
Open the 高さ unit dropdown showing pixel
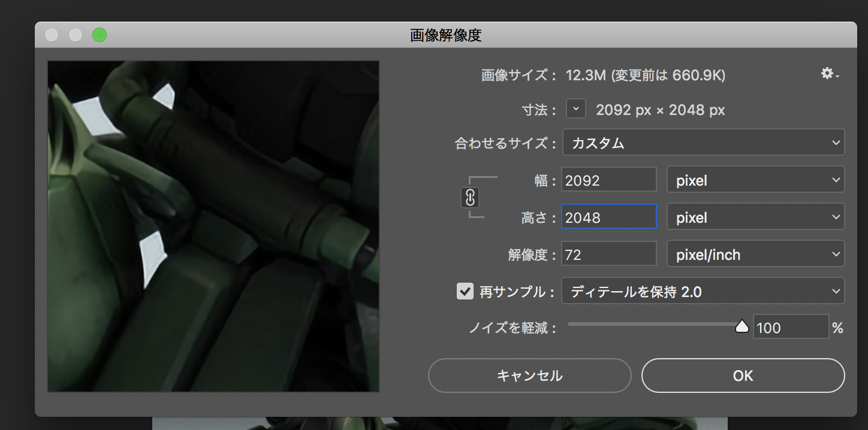[x=755, y=217]
